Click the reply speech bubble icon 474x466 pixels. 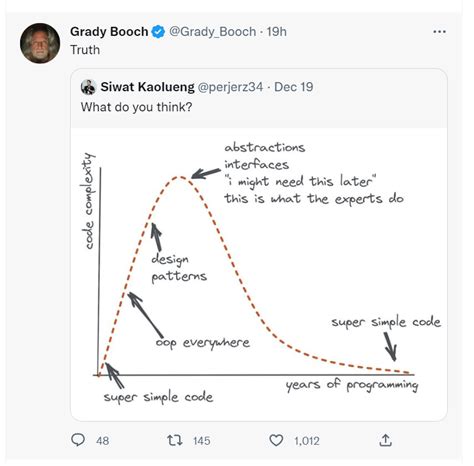tap(78, 440)
